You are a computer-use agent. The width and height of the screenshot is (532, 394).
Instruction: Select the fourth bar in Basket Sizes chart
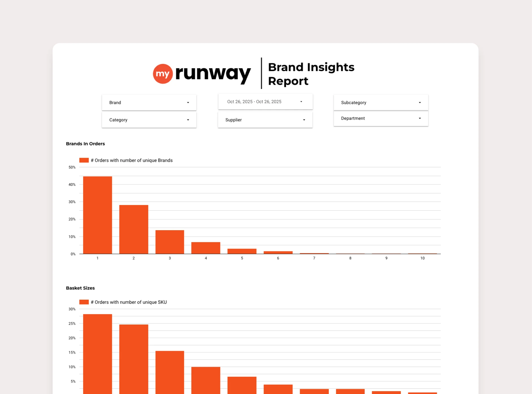[x=206, y=380]
